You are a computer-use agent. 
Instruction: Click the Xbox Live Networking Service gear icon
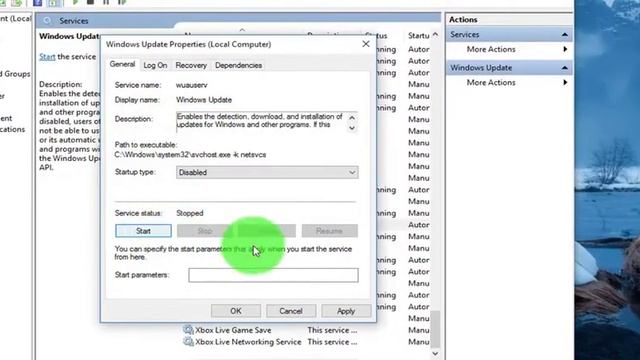click(x=188, y=342)
